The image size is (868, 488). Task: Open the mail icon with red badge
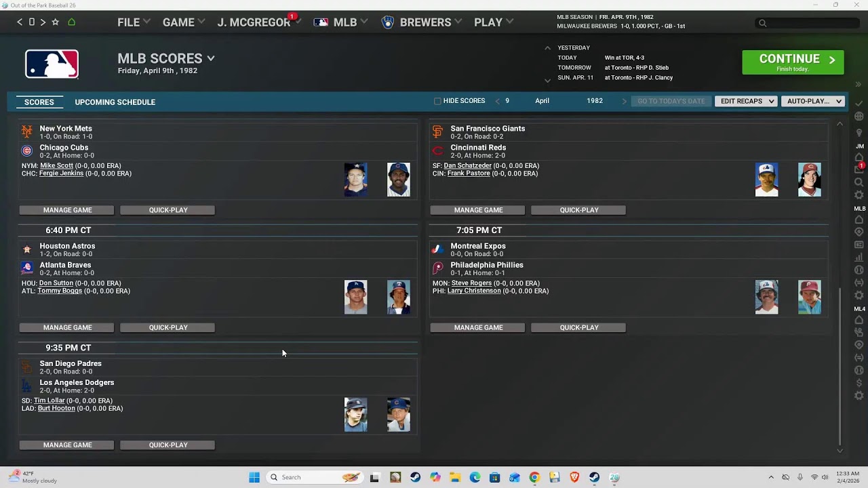point(859,168)
